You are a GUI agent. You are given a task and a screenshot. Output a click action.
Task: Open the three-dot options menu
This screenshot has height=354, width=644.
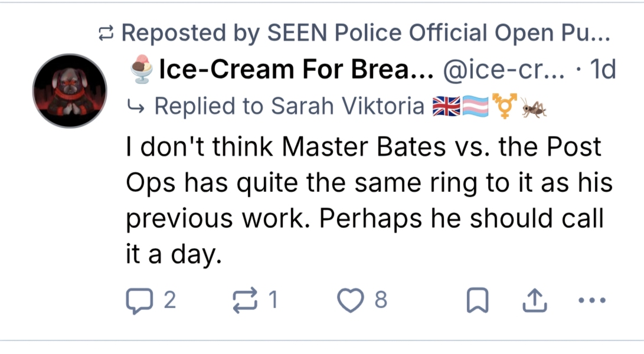[x=590, y=301]
